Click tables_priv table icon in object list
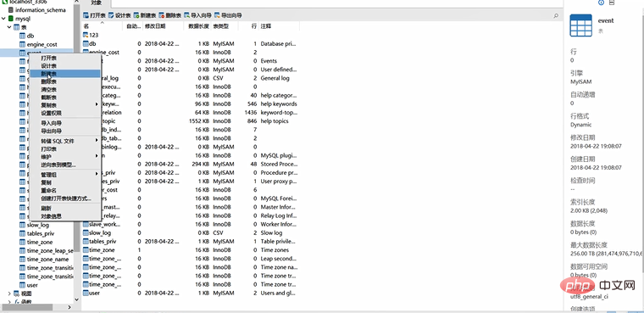The width and height of the screenshot is (644, 313). (86, 242)
